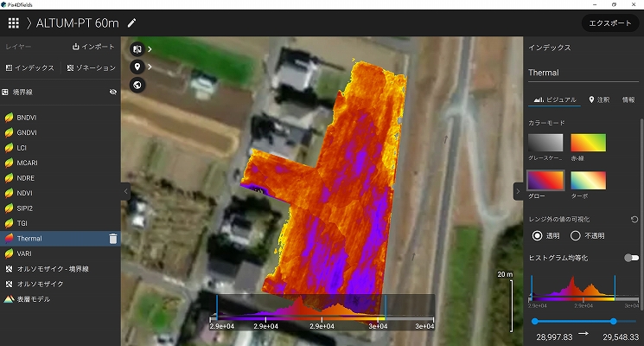Select the LCI index layer
644x346 pixels.
[60, 148]
